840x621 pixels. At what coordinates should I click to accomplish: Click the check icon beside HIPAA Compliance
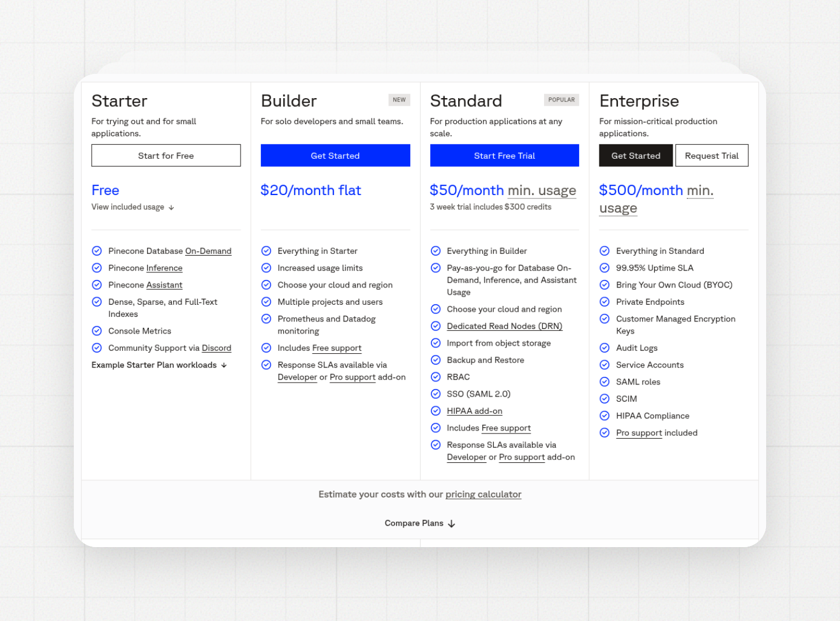point(605,416)
